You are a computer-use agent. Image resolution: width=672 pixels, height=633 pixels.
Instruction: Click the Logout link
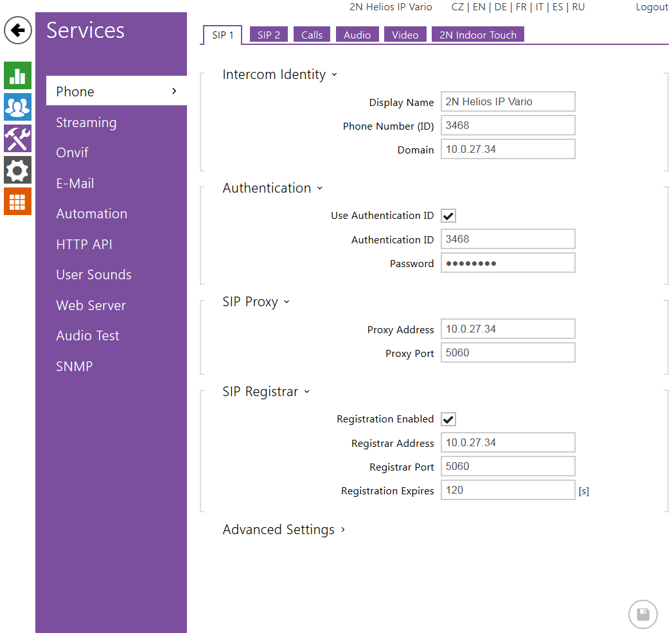[651, 7]
